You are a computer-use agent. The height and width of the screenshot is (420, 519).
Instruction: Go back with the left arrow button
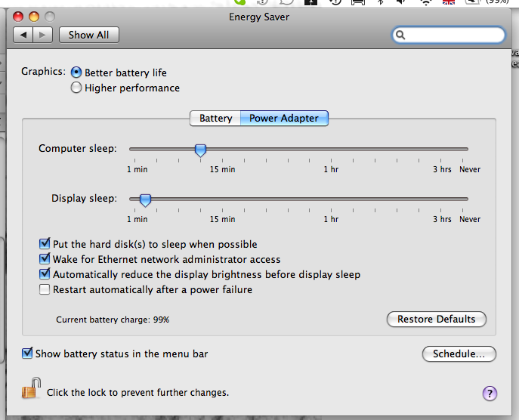coord(23,35)
